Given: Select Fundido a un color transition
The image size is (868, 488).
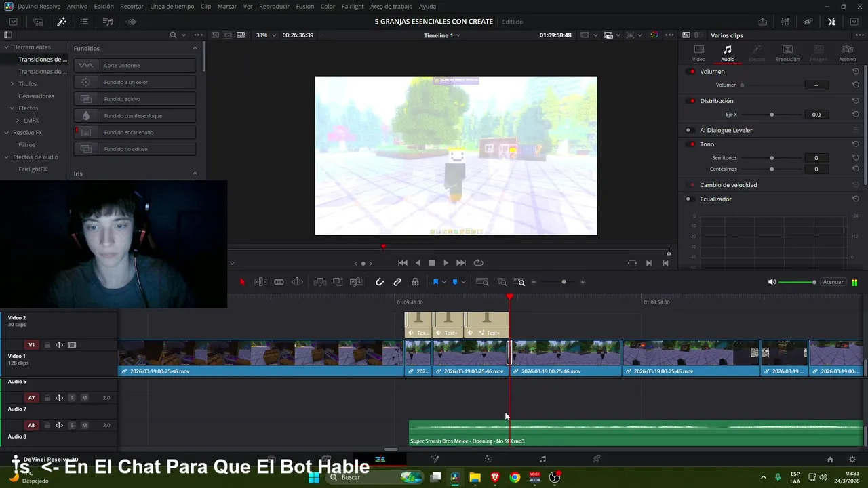Looking at the screenshot, I should tap(135, 82).
